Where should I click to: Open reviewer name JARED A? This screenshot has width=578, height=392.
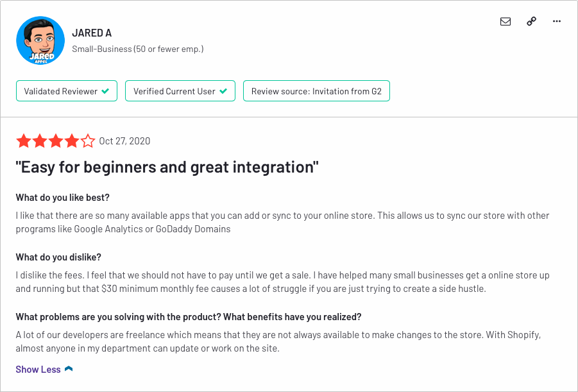click(x=92, y=33)
